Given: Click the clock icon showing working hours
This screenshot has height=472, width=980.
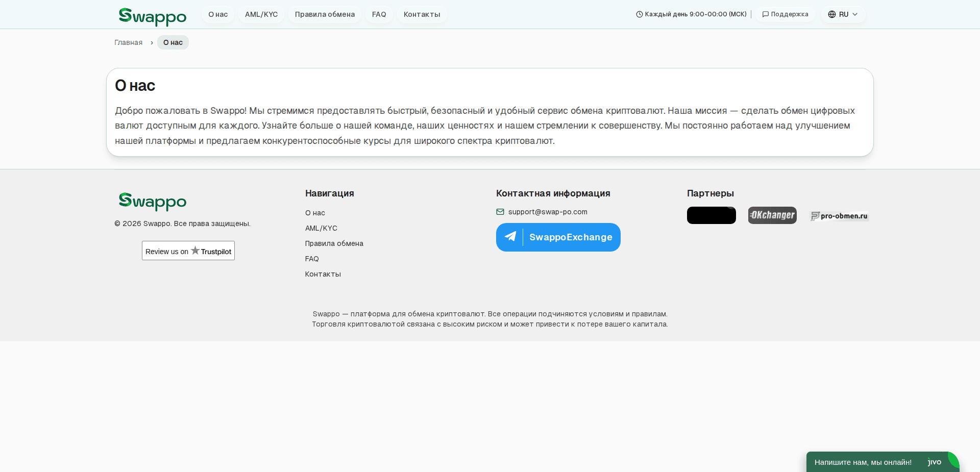Looking at the screenshot, I should coord(639,14).
